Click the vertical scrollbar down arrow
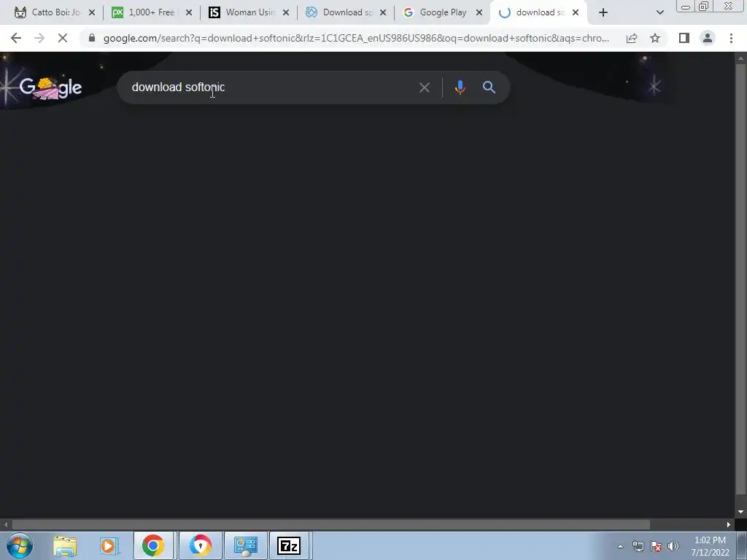The height and width of the screenshot is (560, 747). click(x=740, y=512)
